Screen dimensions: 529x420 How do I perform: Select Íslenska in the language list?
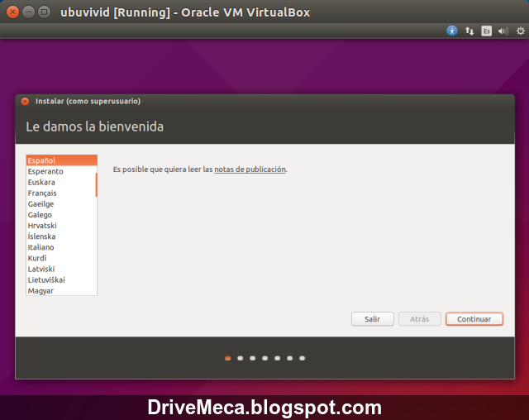(x=61, y=236)
